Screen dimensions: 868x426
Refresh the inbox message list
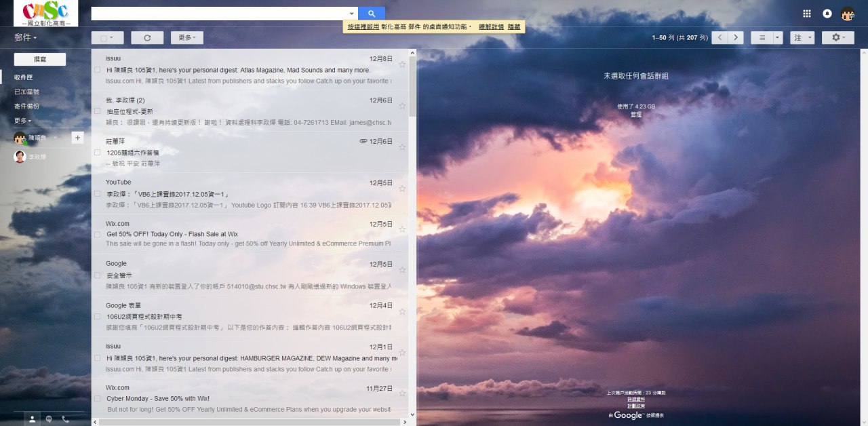(x=147, y=38)
